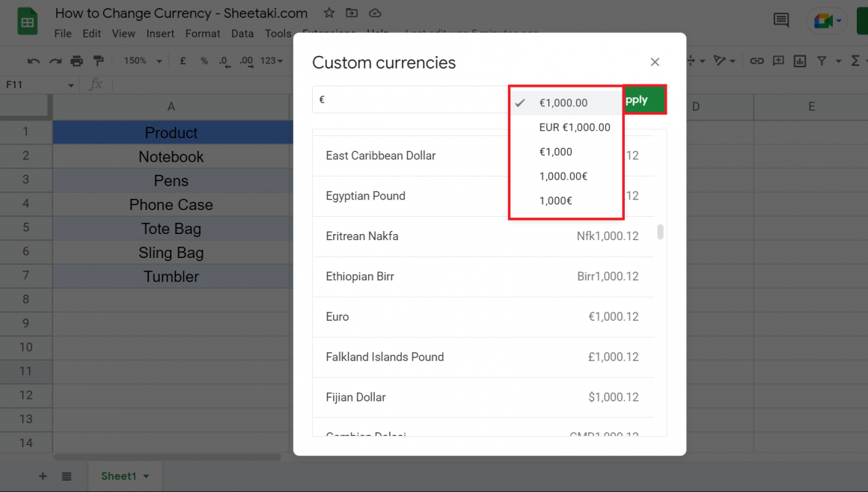This screenshot has width=868, height=492.
Task: Switch to the Sheet1 tab
Action: pos(119,476)
